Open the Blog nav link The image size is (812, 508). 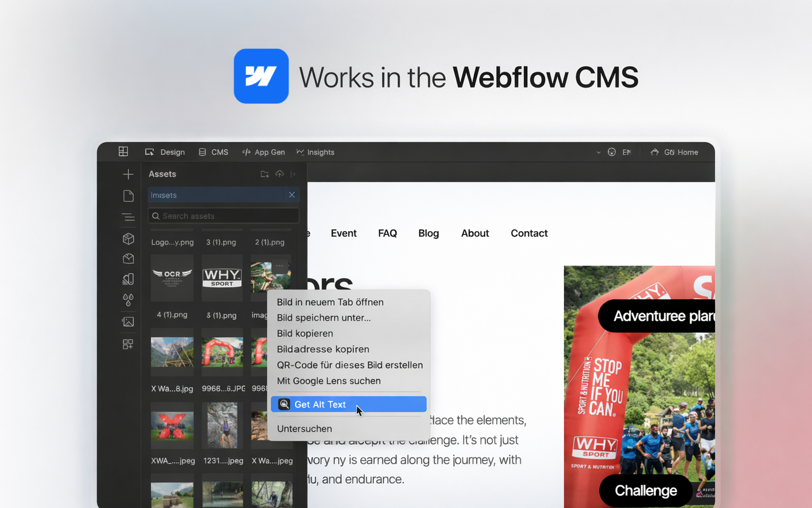[x=429, y=233]
